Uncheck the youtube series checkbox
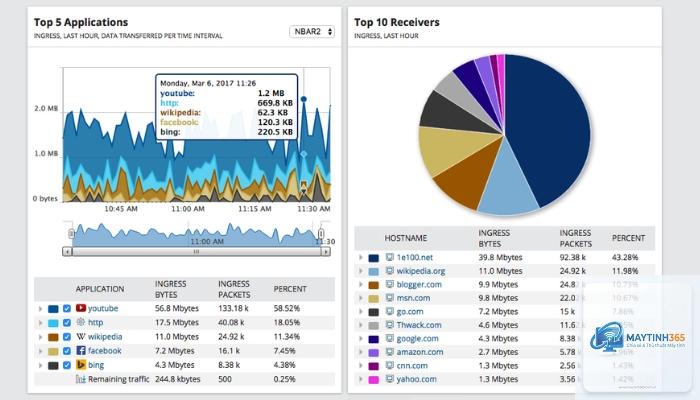700x400 pixels. pyautogui.click(x=67, y=308)
